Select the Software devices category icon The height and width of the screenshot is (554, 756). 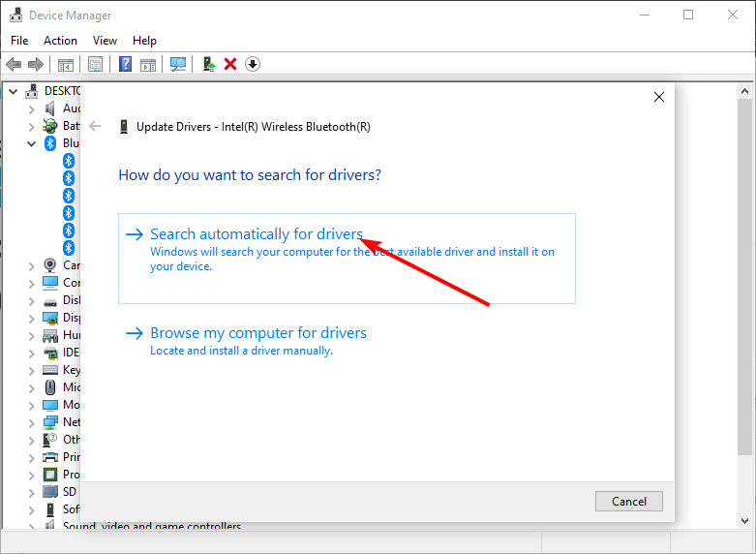50,509
